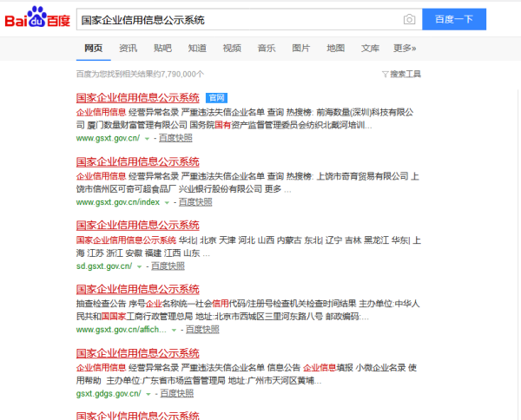Expand the 更多» menu
The width and height of the screenshot is (521, 420).
click(x=405, y=48)
